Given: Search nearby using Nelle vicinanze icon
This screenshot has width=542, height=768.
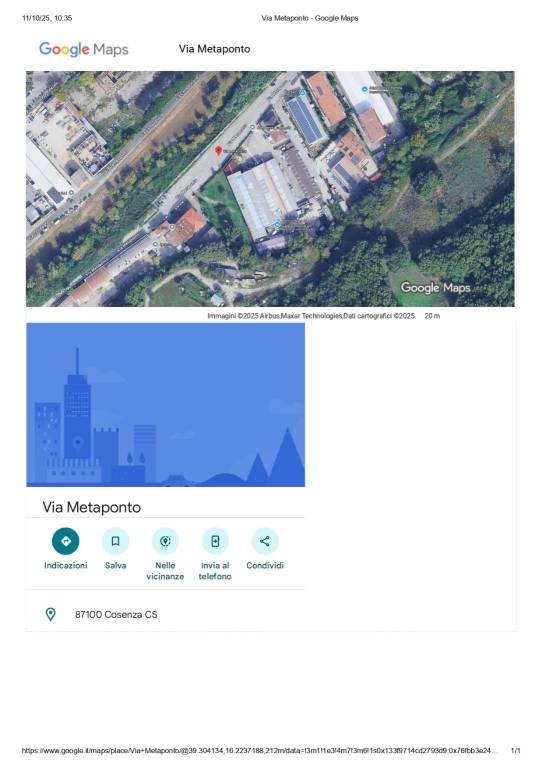Looking at the screenshot, I should click(x=165, y=541).
